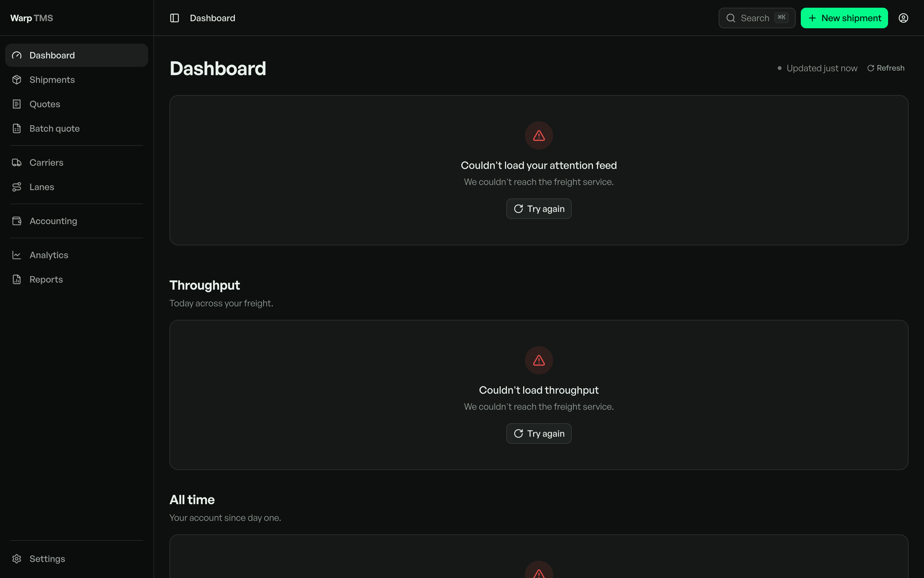Click the Dashboard breadcrumb in top bar
The width and height of the screenshot is (924, 578).
213,18
